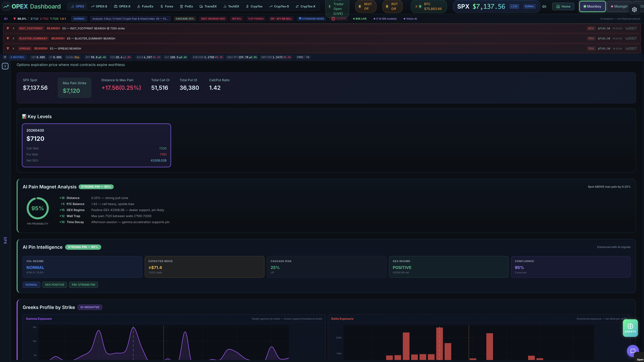Click the CONFLUENCE 95% card
This screenshot has height=362, width=644.
[571, 267]
